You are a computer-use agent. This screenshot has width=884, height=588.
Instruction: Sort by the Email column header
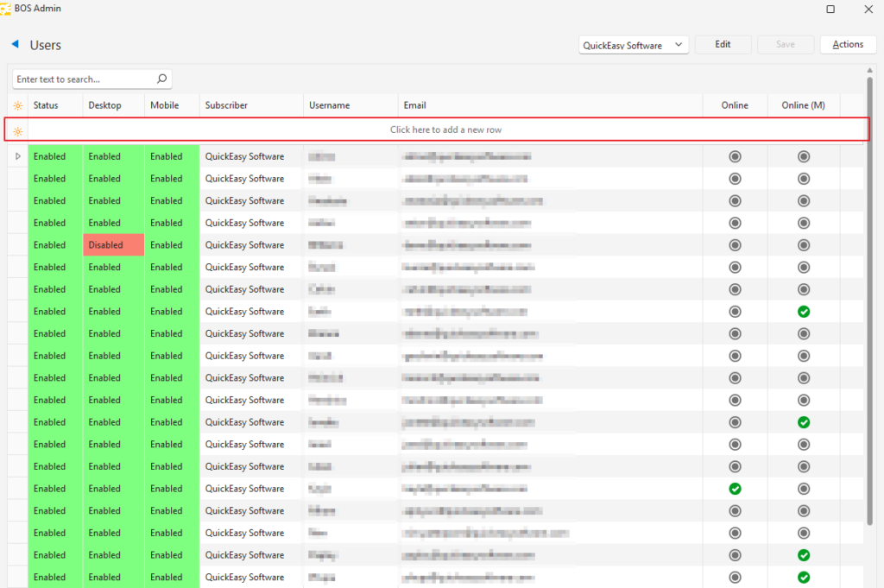(414, 105)
